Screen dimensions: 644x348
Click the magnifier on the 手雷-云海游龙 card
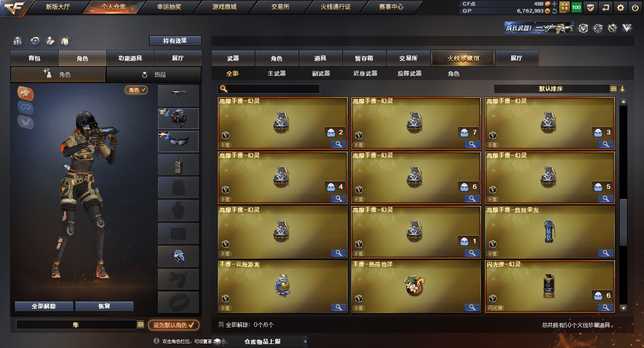coord(339,307)
